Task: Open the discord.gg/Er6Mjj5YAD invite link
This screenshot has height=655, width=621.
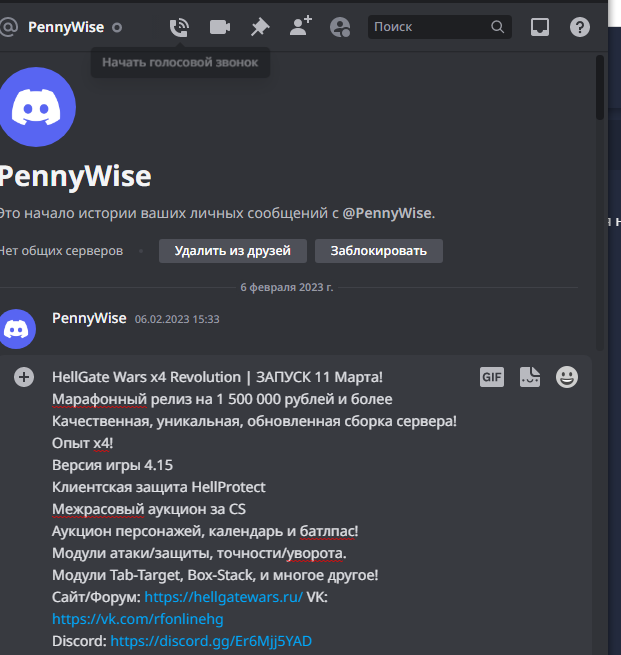Action: point(211,641)
